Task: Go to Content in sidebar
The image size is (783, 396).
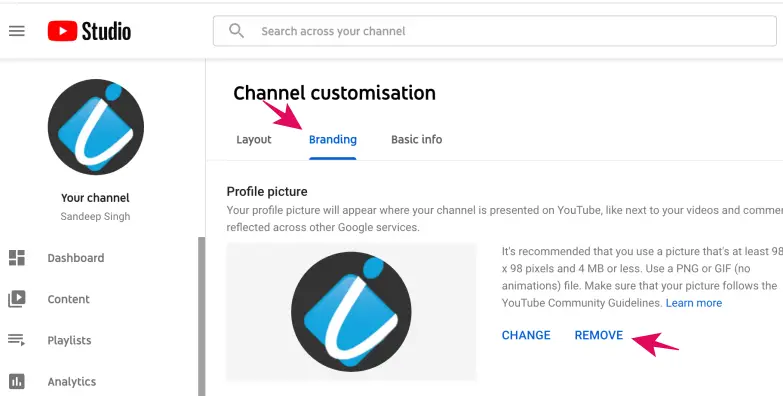Action: click(x=68, y=299)
